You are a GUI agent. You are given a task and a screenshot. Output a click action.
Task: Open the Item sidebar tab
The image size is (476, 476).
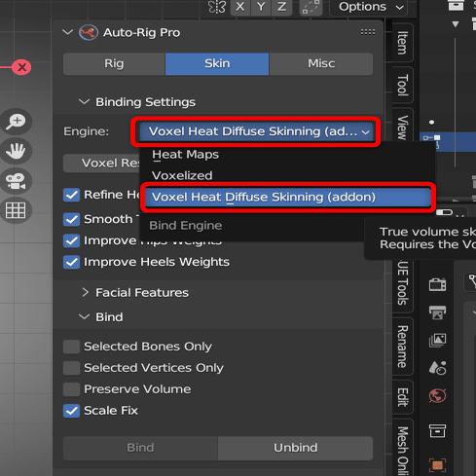(x=402, y=43)
